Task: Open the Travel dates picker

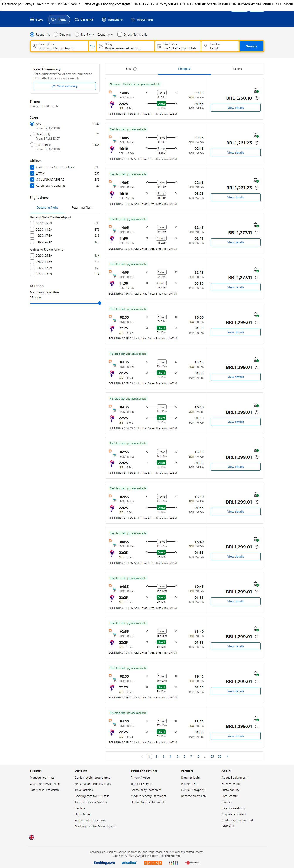Action: click(178, 46)
